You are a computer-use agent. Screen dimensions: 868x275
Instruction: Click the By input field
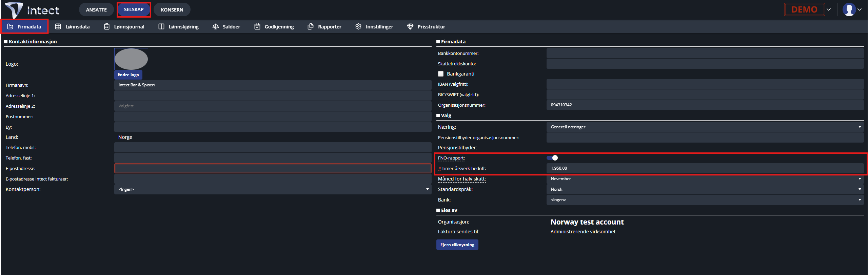(273, 127)
